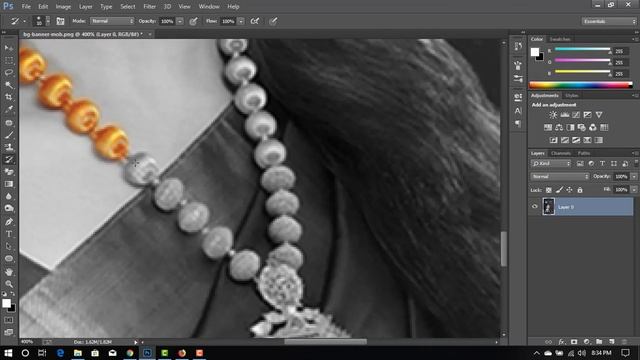640x360 pixels.
Task: Add Brightness/Contrast adjustment
Action: [x=553, y=115]
